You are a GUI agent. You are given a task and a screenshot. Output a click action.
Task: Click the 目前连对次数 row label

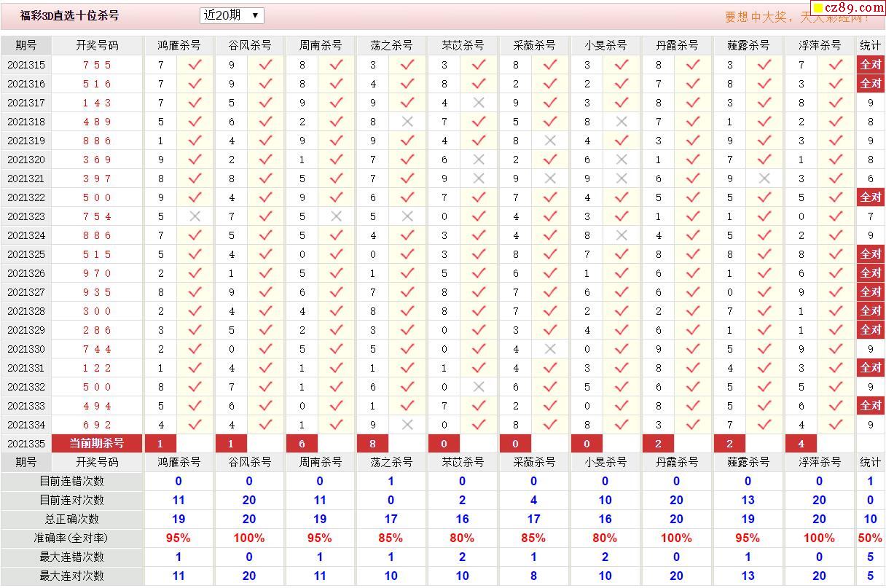71,500
